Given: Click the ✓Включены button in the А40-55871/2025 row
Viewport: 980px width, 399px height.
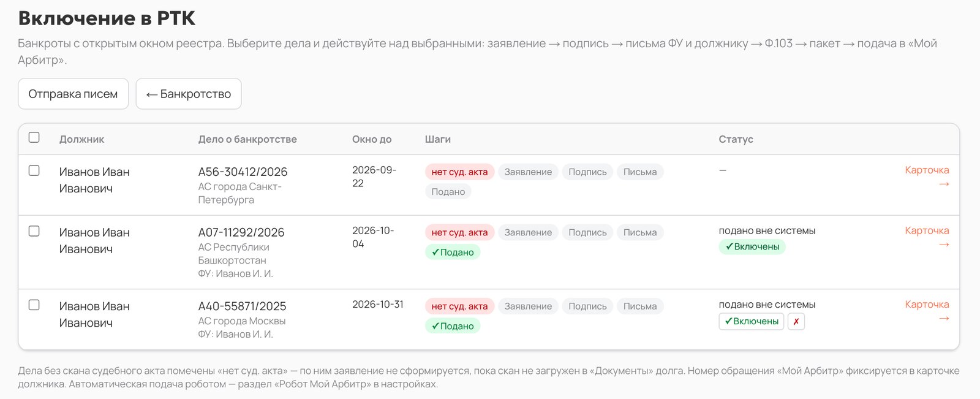Looking at the screenshot, I should click(752, 321).
